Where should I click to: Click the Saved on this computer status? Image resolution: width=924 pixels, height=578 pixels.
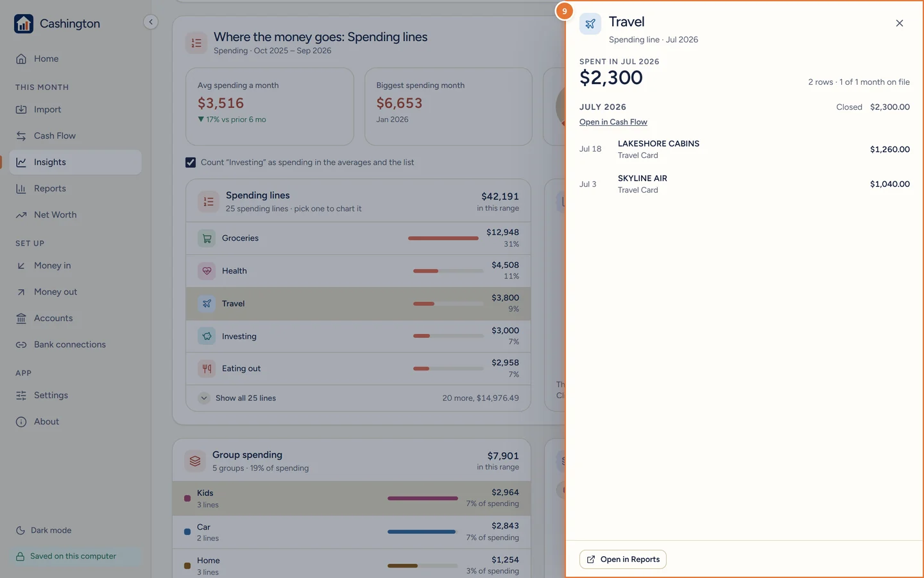75,556
